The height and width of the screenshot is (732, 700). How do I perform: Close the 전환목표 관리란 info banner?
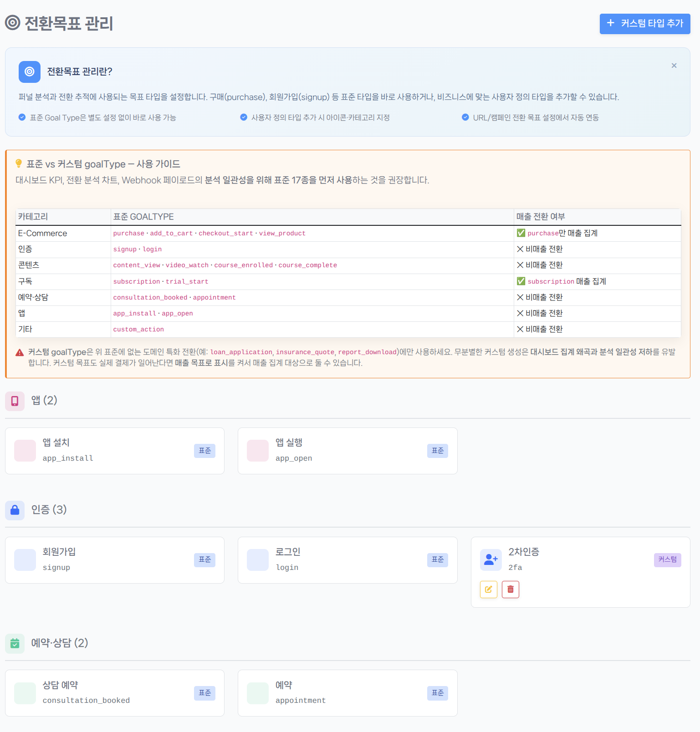click(674, 66)
